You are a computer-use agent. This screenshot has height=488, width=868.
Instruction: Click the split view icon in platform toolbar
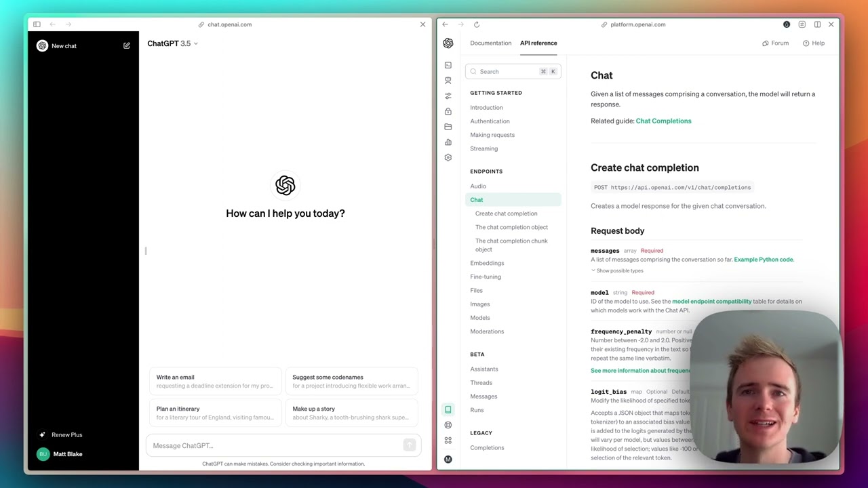tap(817, 24)
